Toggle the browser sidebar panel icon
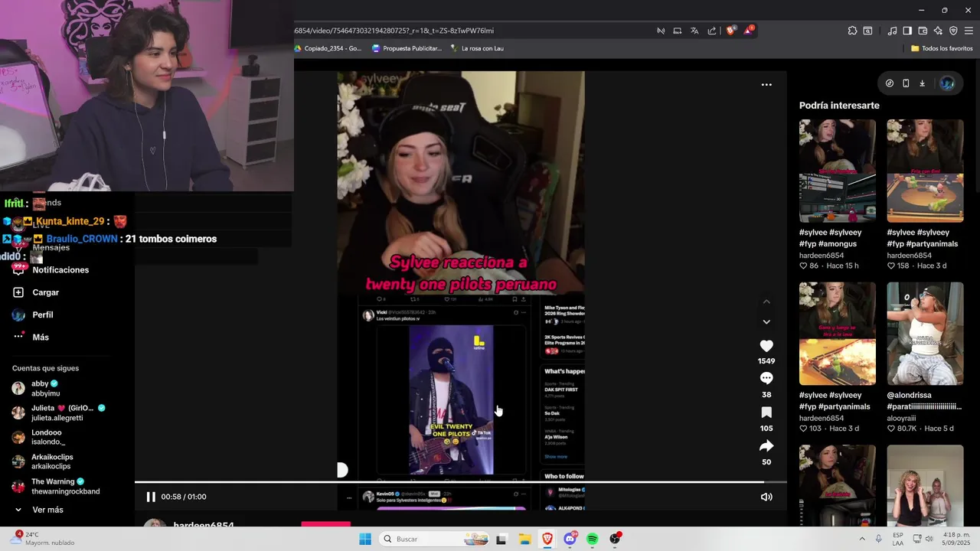Screen dimensions: 980x551 point(907,31)
